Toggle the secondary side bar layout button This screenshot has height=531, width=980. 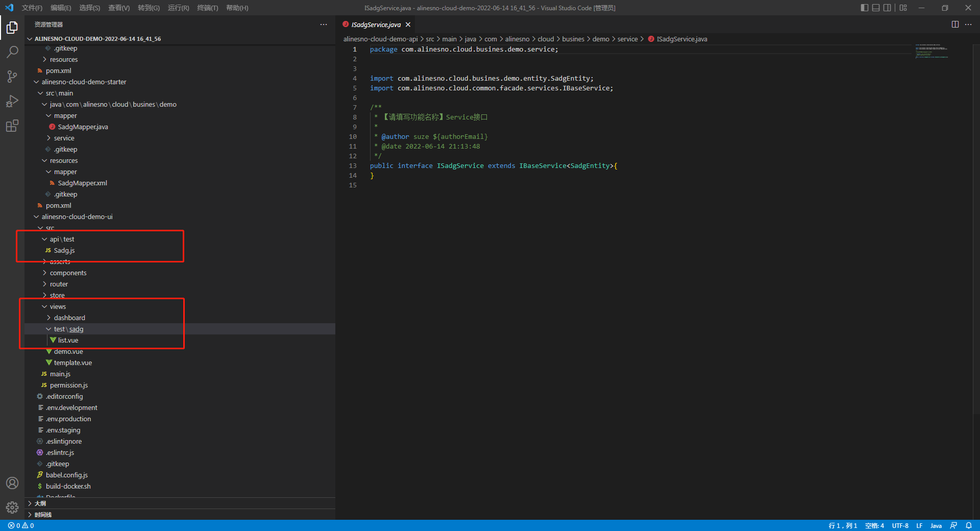[x=888, y=8]
